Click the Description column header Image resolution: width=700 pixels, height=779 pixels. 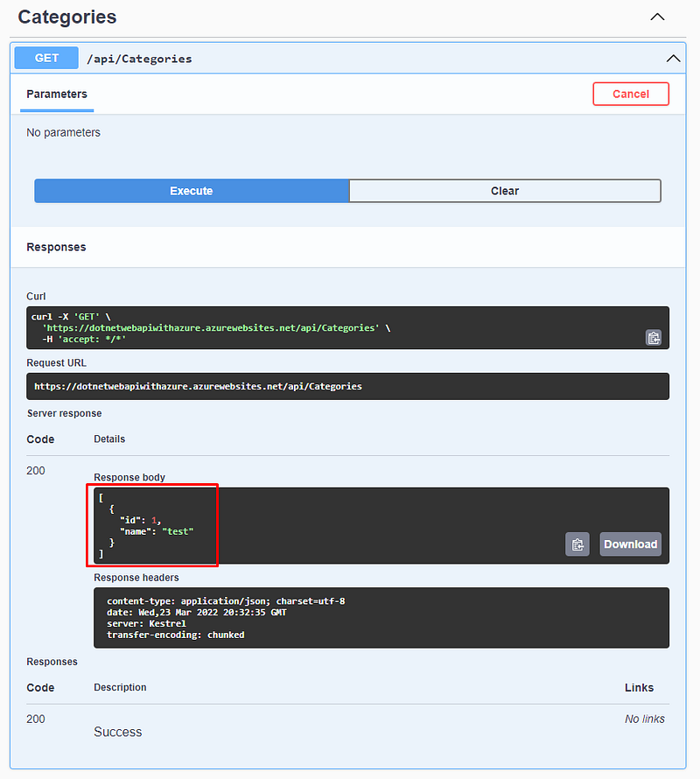coord(120,688)
